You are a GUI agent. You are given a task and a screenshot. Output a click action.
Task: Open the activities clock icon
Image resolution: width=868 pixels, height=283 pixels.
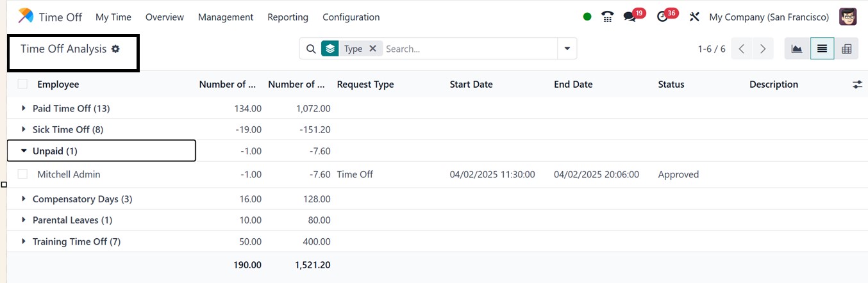(663, 17)
